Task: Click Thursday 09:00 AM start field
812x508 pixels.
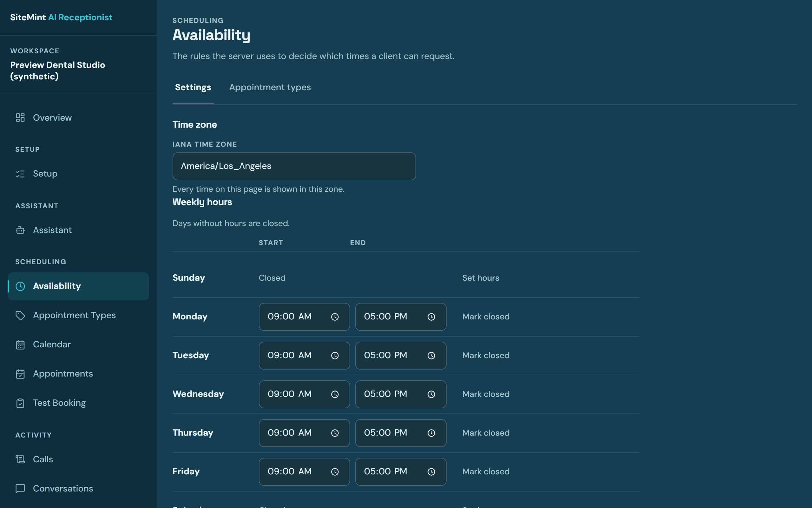Action: [x=304, y=433]
